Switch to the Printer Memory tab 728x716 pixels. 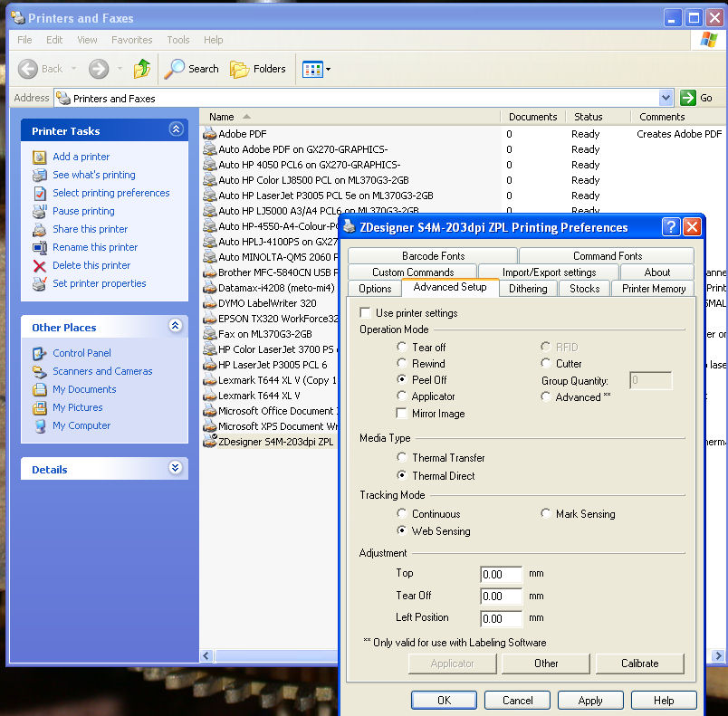pyautogui.click(x=653, y=289)
